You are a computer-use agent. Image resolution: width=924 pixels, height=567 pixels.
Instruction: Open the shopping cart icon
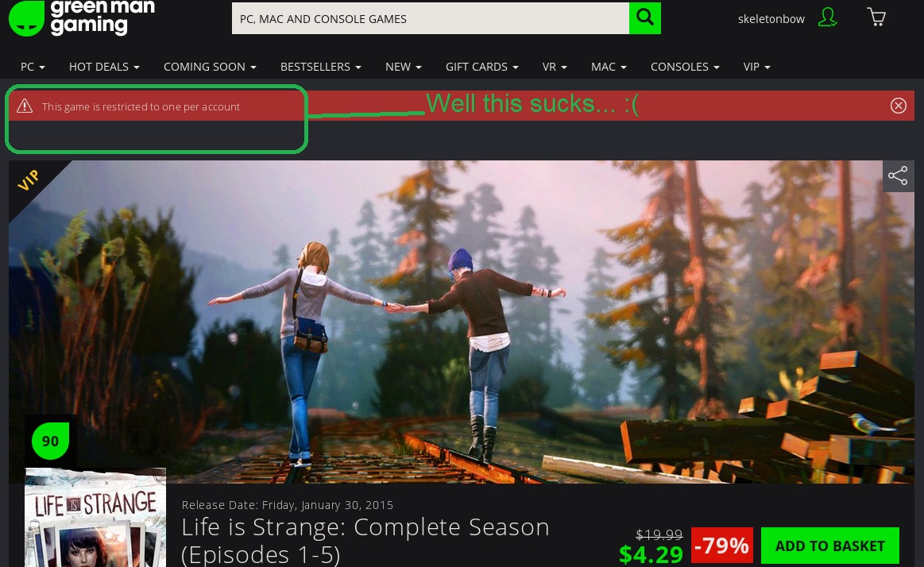[876, 17]
